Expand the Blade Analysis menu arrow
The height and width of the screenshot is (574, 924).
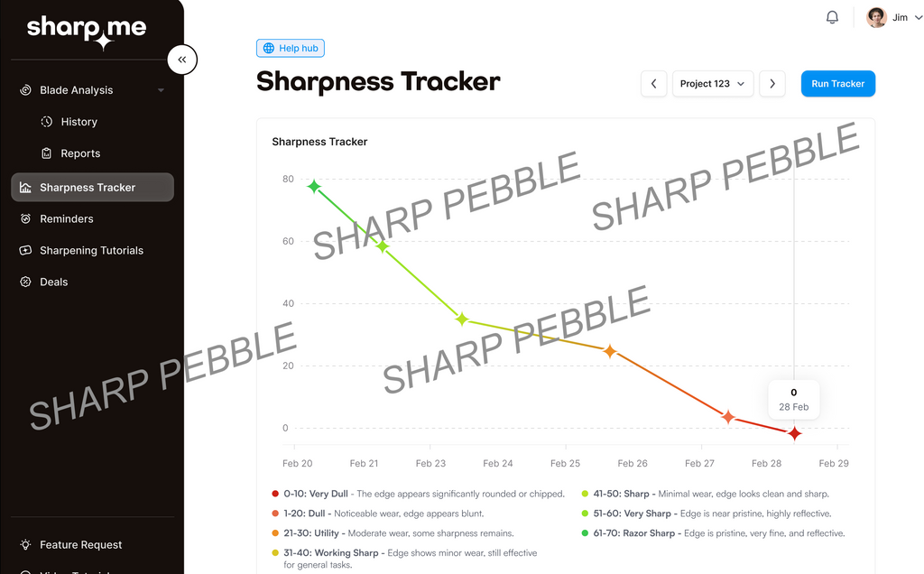tap(161, 90)
